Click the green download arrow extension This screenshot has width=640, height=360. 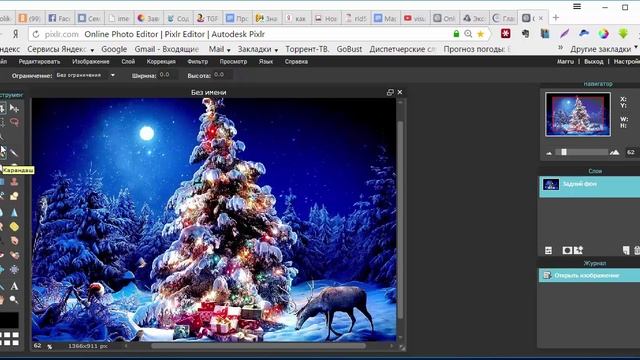(623, 34)
